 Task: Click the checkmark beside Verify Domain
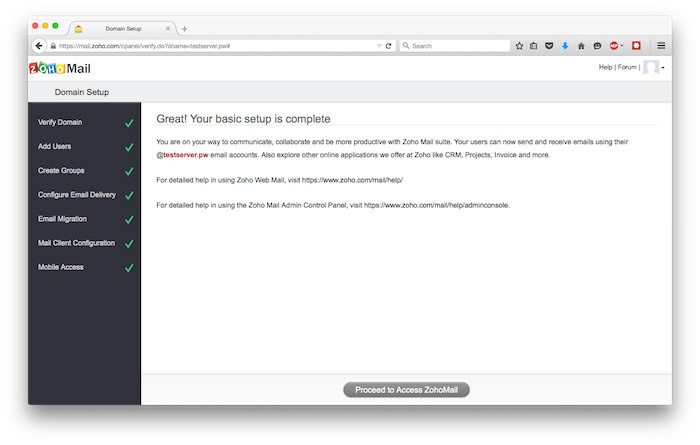coord(129,123)
